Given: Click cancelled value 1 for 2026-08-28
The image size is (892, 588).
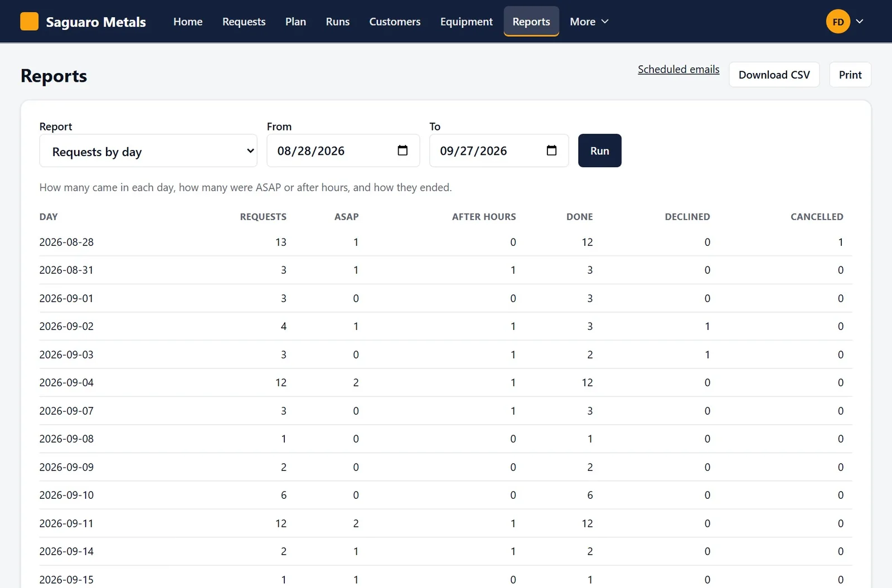Looking at the screenshot, I should click(841, 242).
